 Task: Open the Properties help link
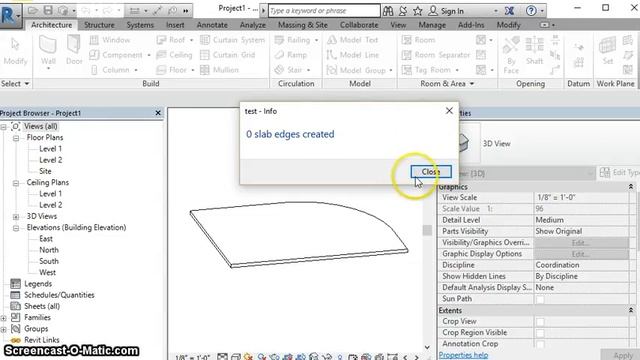(x=463, y=355)
